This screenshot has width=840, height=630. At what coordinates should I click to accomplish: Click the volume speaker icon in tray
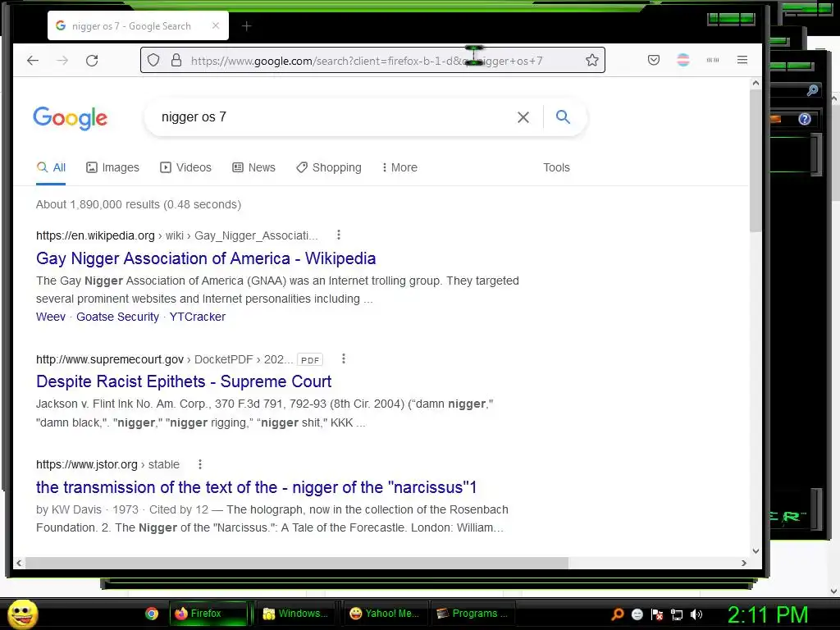[696, 614]
